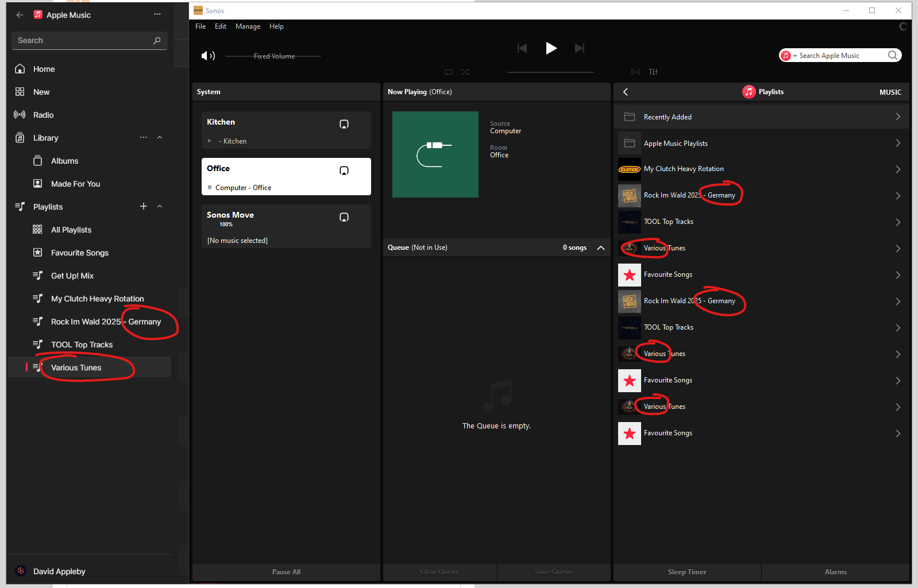The height and width of the screenshot is (588, 918).
Task: Open the Manage menu in Sonos
Action: pos(248,26)
